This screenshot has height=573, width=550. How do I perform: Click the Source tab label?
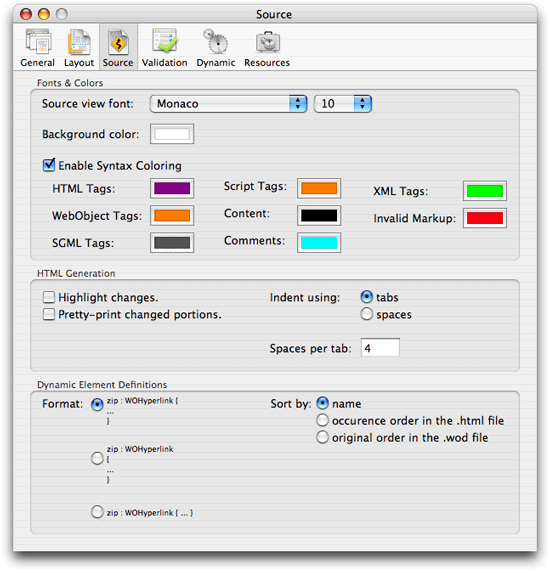coord(118,63)
